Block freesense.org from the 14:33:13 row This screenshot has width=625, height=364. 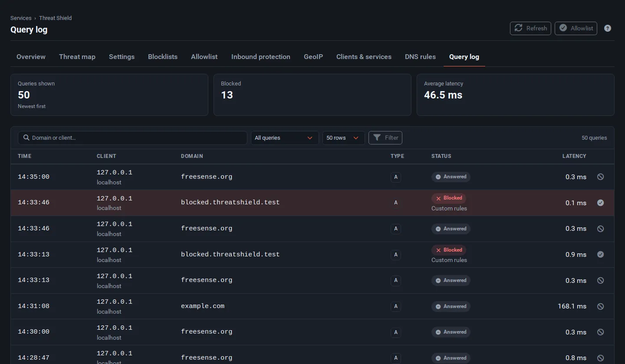600,280
